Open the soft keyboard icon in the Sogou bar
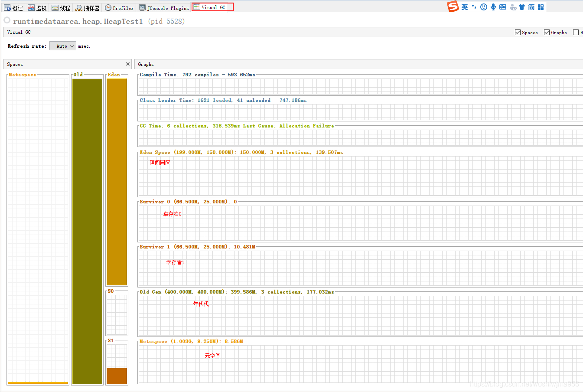The width and height of the screenshot is (583, 392). coord(503,7)
